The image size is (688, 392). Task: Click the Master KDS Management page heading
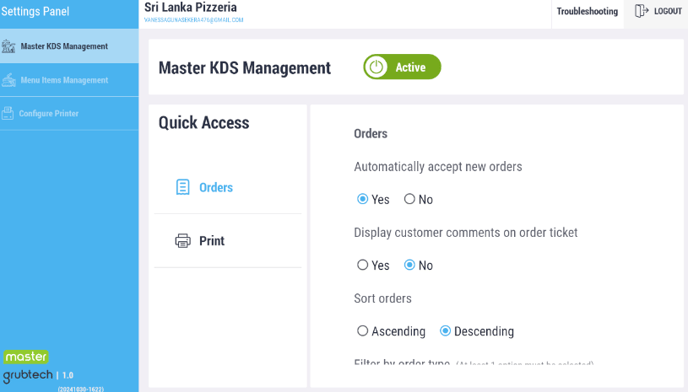(x=245, y=68)
